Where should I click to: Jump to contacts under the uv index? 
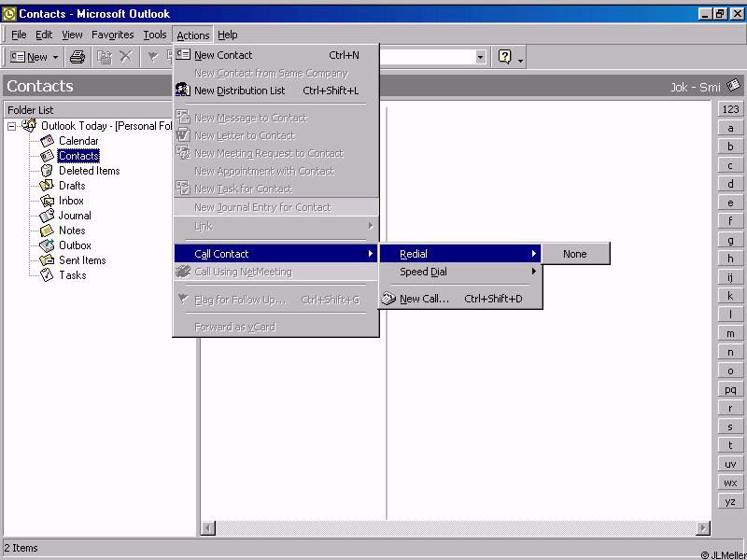(730, 464)
